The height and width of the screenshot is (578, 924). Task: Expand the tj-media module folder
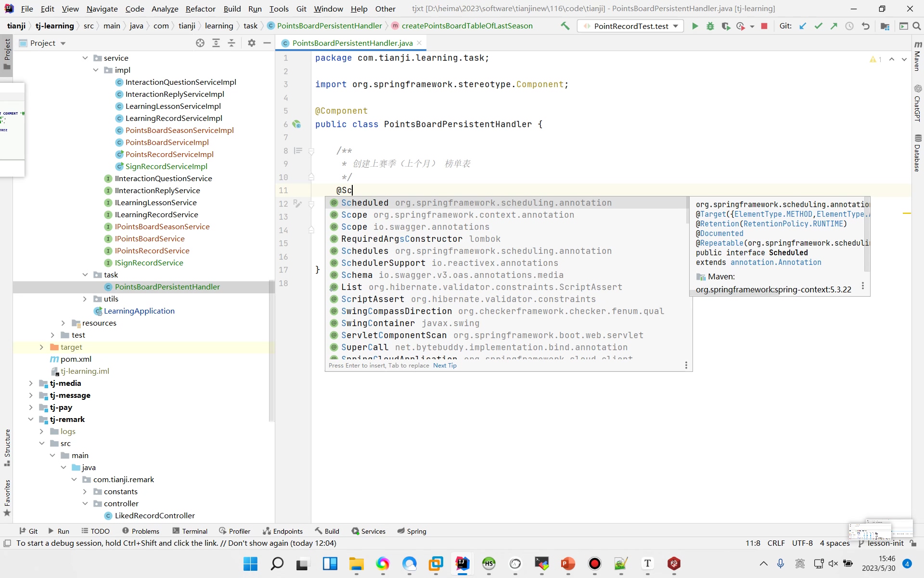[x=31, y=383]
